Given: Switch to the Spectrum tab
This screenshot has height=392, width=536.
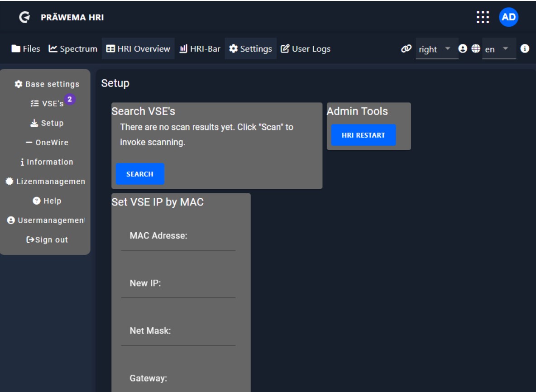Looking at the screenshot, I should point(73,49).
